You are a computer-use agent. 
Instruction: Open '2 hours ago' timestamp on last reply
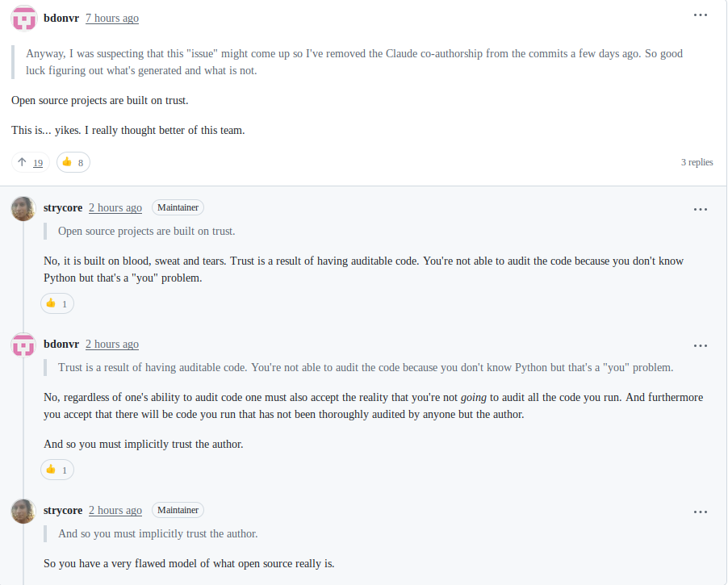coord(115,510)
